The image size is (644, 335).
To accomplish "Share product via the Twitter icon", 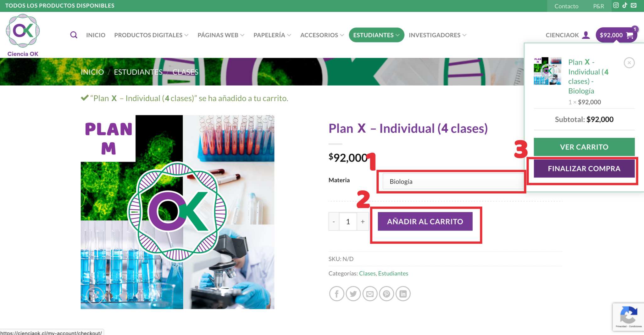I will [x=353, y=293].
